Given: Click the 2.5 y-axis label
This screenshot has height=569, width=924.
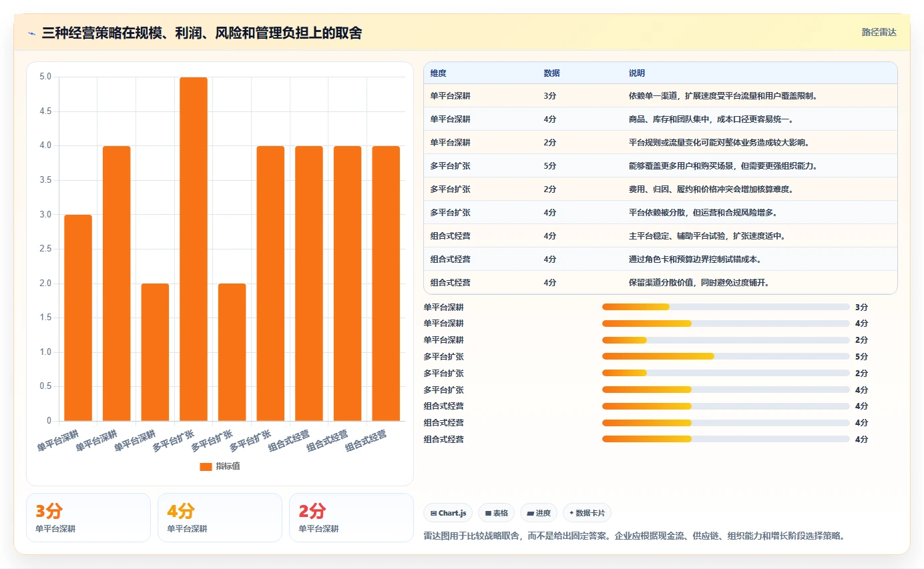Looking at the screenshot, I should [x=45, y=249].
